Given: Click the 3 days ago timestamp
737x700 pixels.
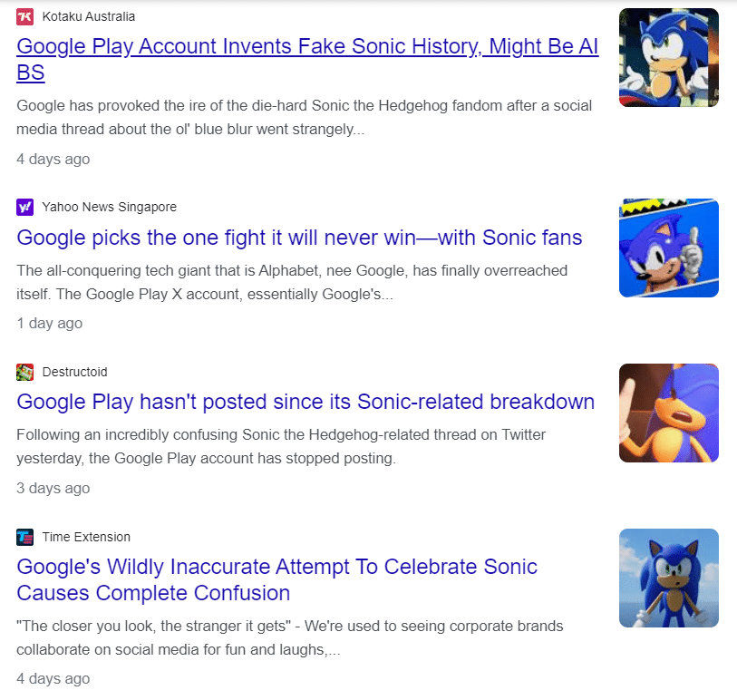Looking at the screenshot, I should tap(53, 488).
